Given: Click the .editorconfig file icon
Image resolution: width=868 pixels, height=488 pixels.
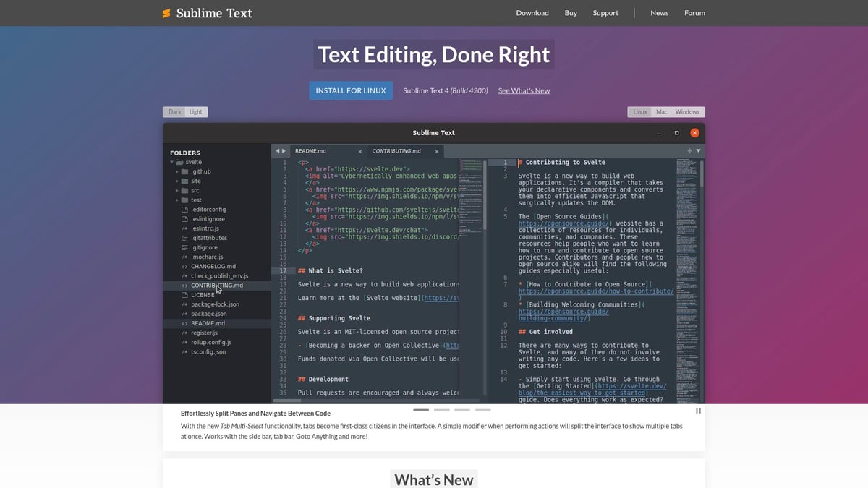Looking at the screenshot, I should 185,210.
